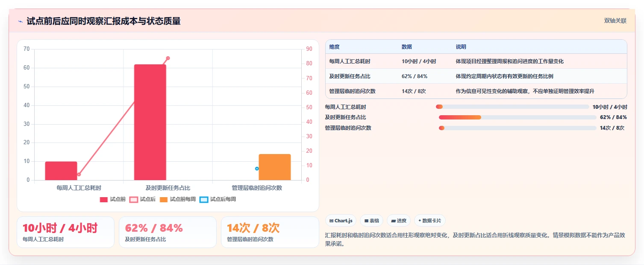This screenshot has width=644, height=265.
Task: Toggle the 试点前 legend item
Action: point(113,199)
